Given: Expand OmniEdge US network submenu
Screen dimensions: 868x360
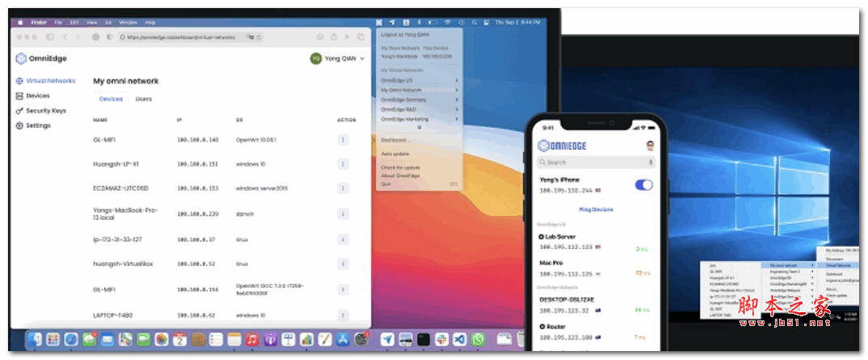Looking at the screenshot, I should [x=419, y=80].
